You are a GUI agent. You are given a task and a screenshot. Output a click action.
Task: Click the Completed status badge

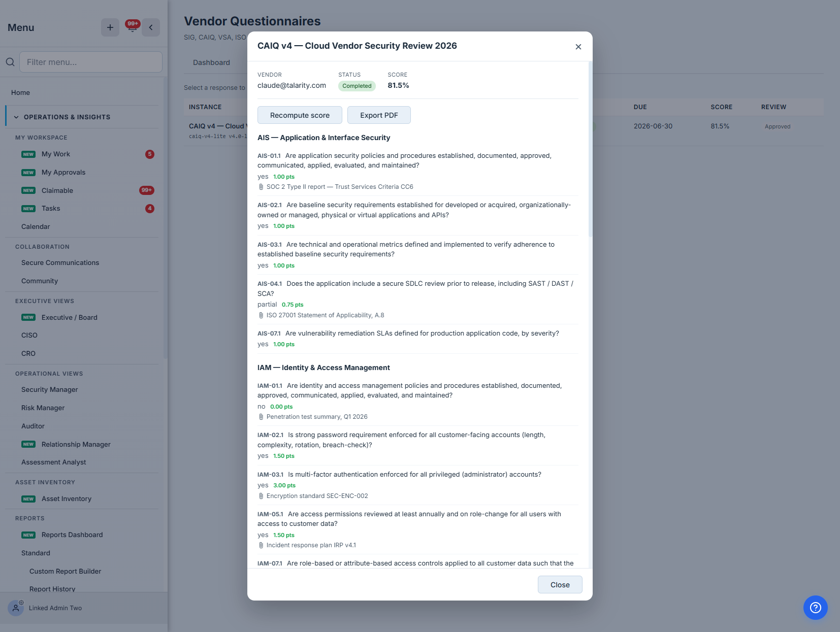(x=357, y=86)
